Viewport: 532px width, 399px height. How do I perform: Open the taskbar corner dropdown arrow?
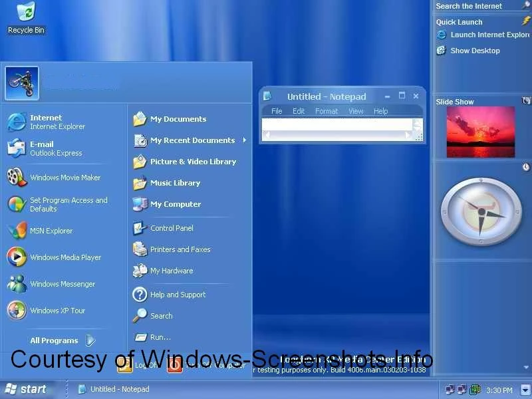[525, 390]
